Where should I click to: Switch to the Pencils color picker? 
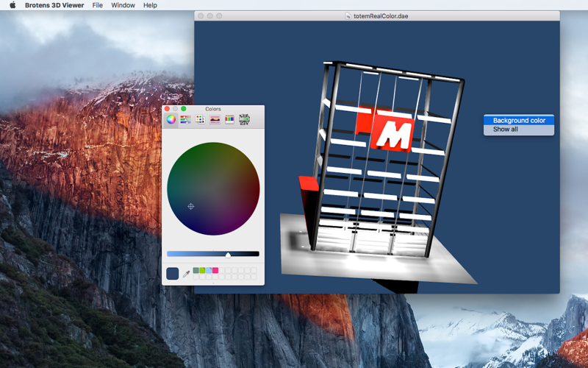point(229,119)
